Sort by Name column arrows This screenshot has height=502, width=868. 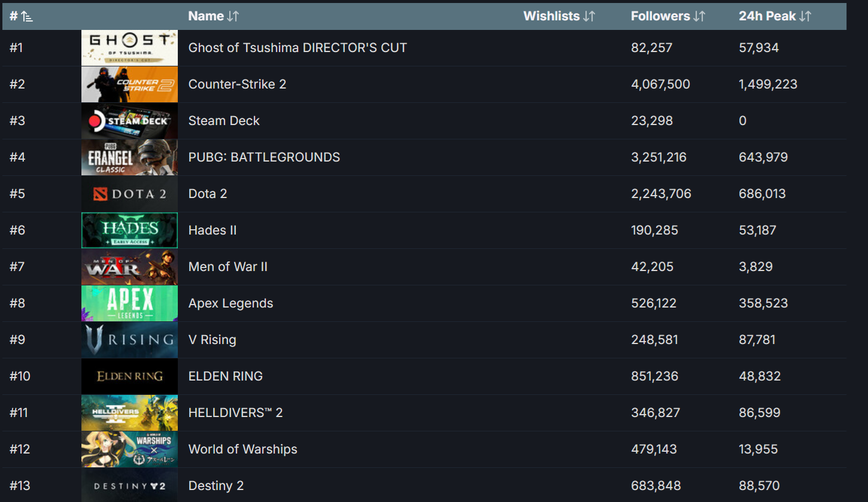pos(233,17)
